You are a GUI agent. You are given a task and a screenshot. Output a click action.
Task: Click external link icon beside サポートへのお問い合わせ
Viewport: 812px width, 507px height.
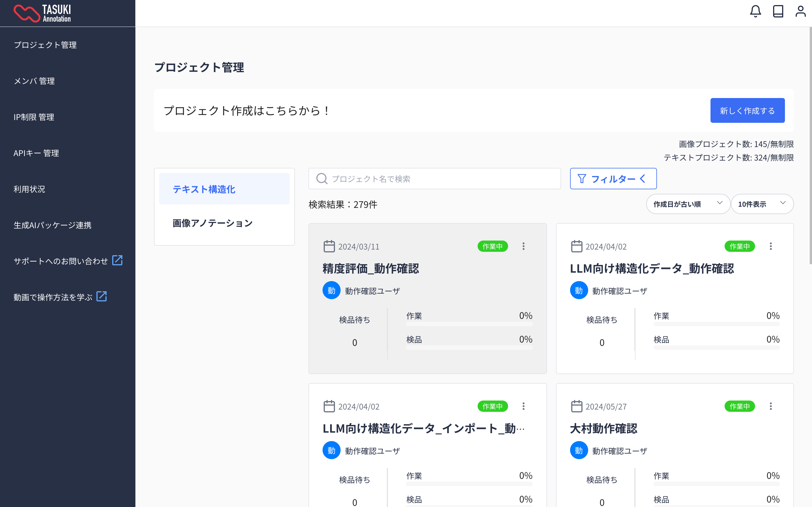pos(117,260)
